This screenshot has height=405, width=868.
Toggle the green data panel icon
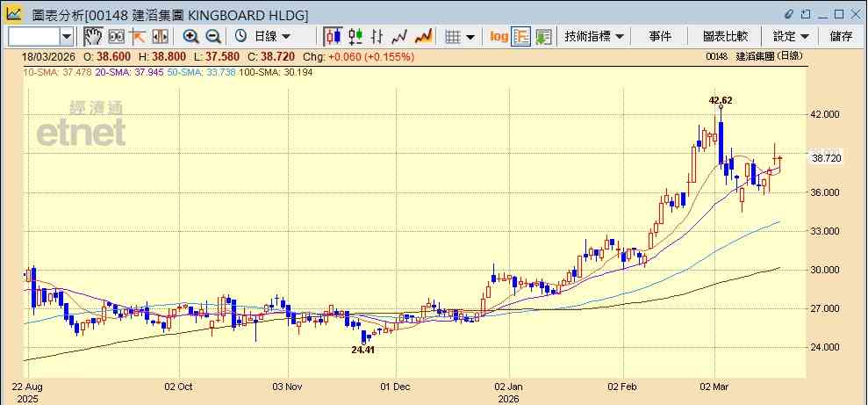point(543,37)
